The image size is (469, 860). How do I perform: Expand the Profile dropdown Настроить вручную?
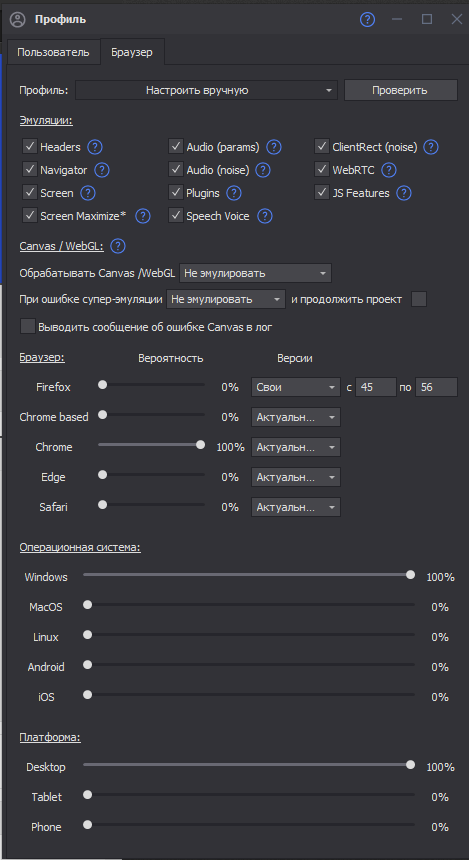click(x=206, y=90)
